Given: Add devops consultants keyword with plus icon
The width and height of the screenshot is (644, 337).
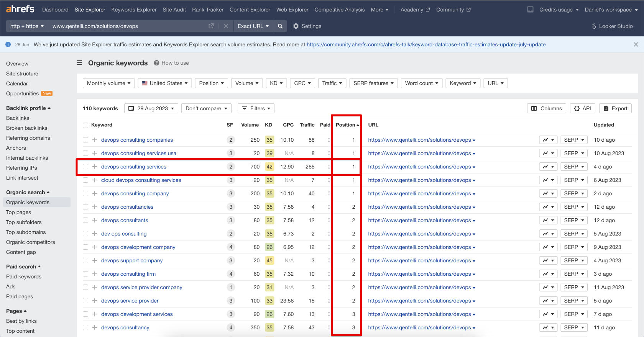Looking at the screenshot, I should pyautogui.click(x=95, y=220).
